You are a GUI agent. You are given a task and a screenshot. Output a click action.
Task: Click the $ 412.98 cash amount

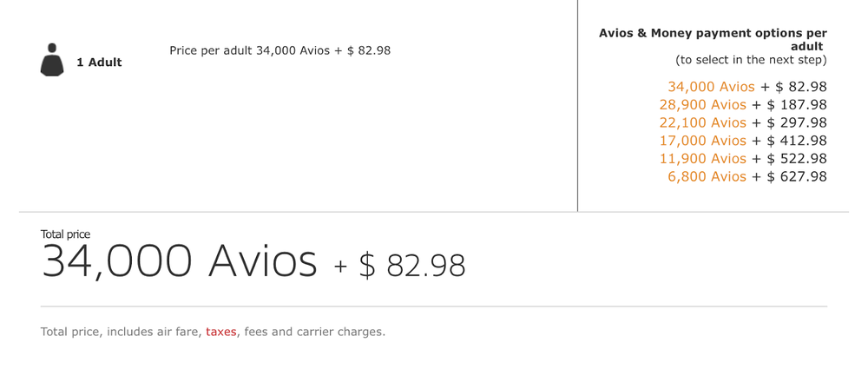click(797, 141)
